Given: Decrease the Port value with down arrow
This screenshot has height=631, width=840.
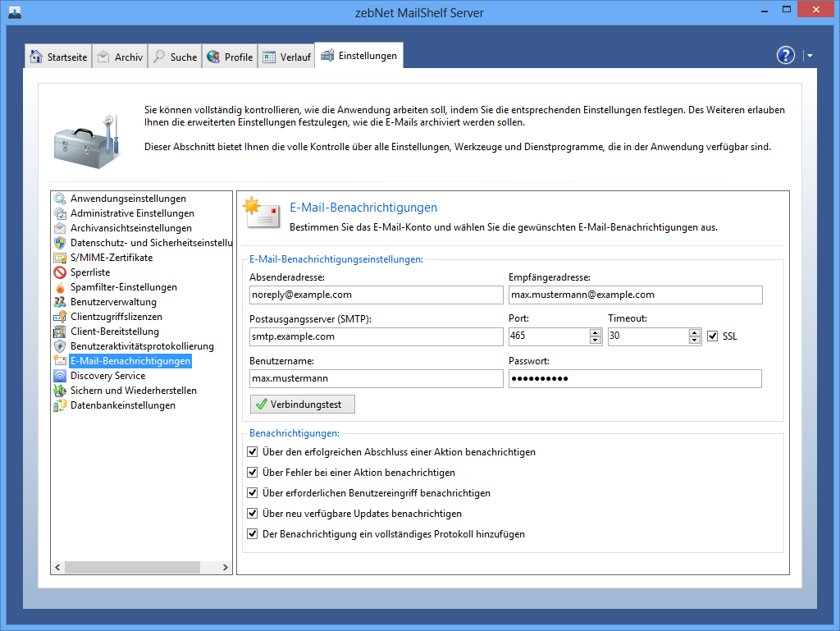Looking at the screenshot, I should click(596, 341).
